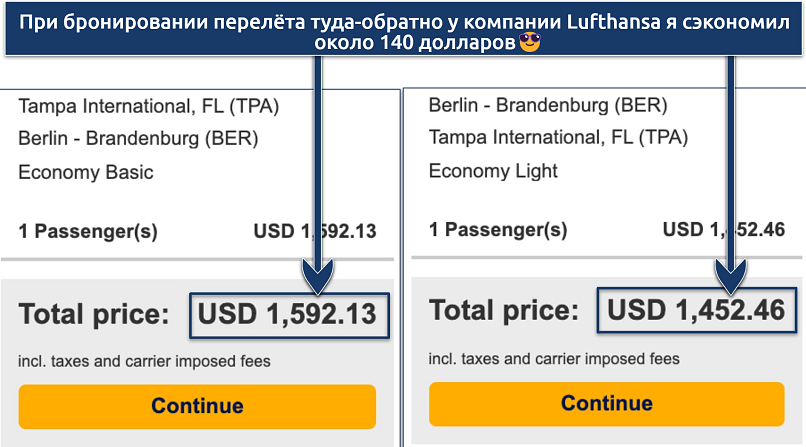Image resolution: width=806 pixels, height=447 pixels.
Task: Click the left incl. taxes and fees note
Action: (144, 361)
